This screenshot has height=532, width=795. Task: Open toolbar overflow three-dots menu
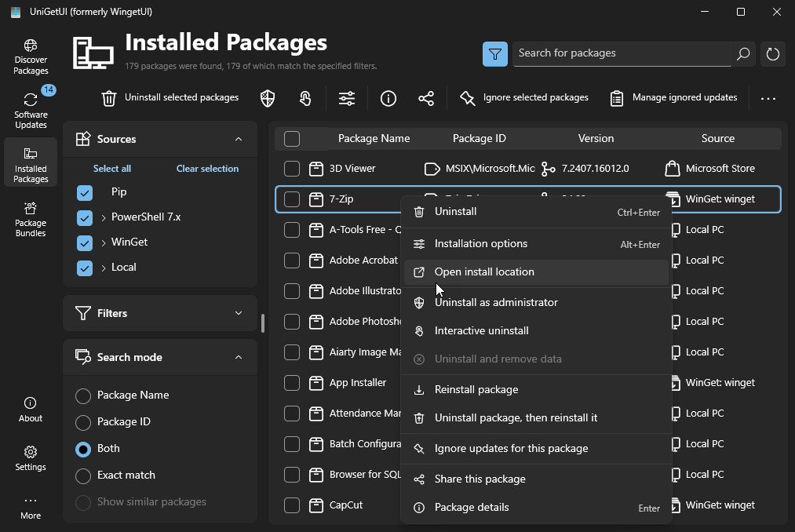pyautogui.click(x=768, y=98)
